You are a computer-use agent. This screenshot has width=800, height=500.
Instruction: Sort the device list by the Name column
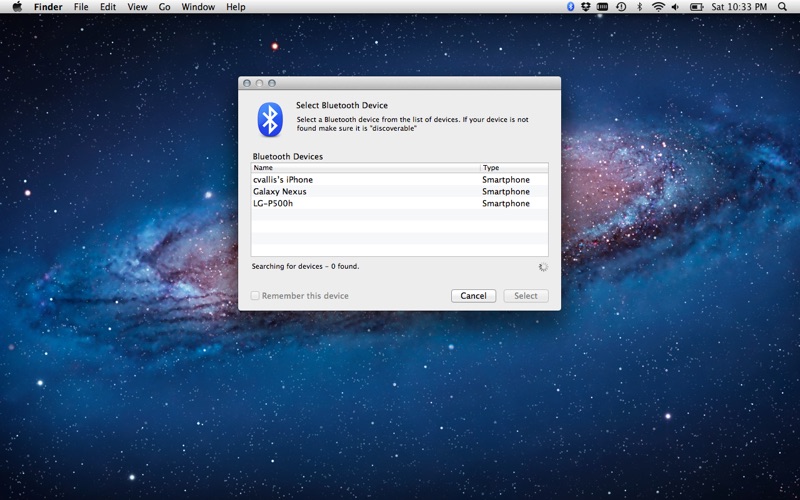click(x=365, y=167)
